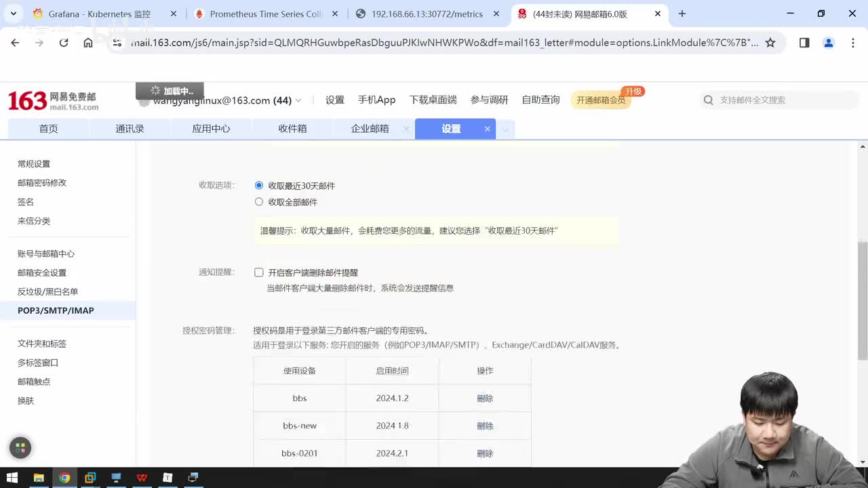Image resolution: width=868 pixels, height=488 pixels.
Task: Open 常规设置 in sidebar
Action: [x=34, y=164]
